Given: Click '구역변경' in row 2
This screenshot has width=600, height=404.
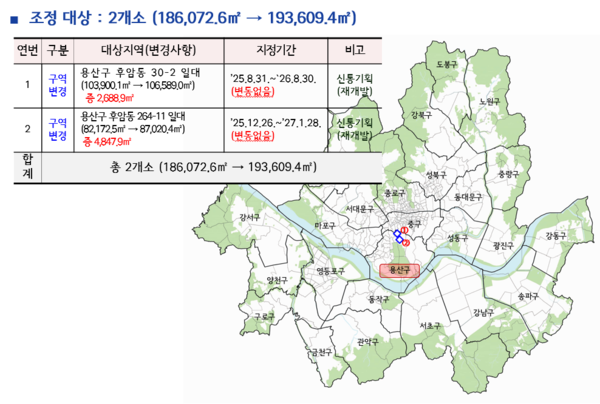Looking at the screenshot, I should click(58, 129).
